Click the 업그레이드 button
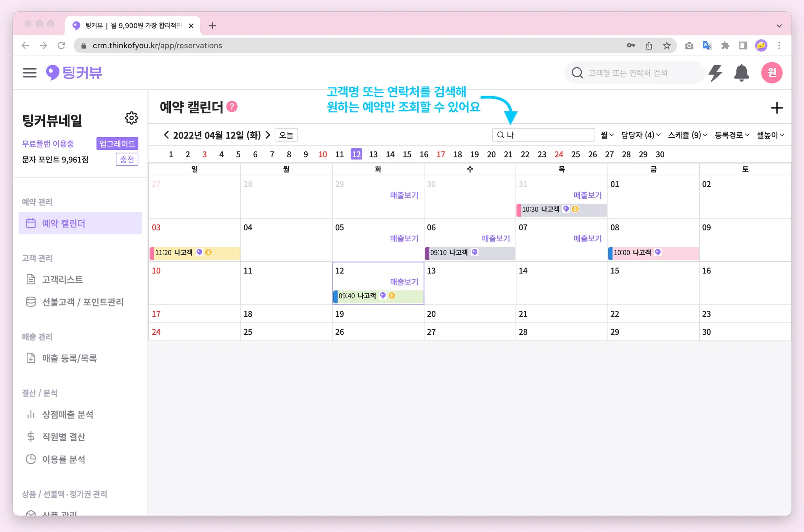The width and height of the screenshot is (804, 532). point(117,144)
